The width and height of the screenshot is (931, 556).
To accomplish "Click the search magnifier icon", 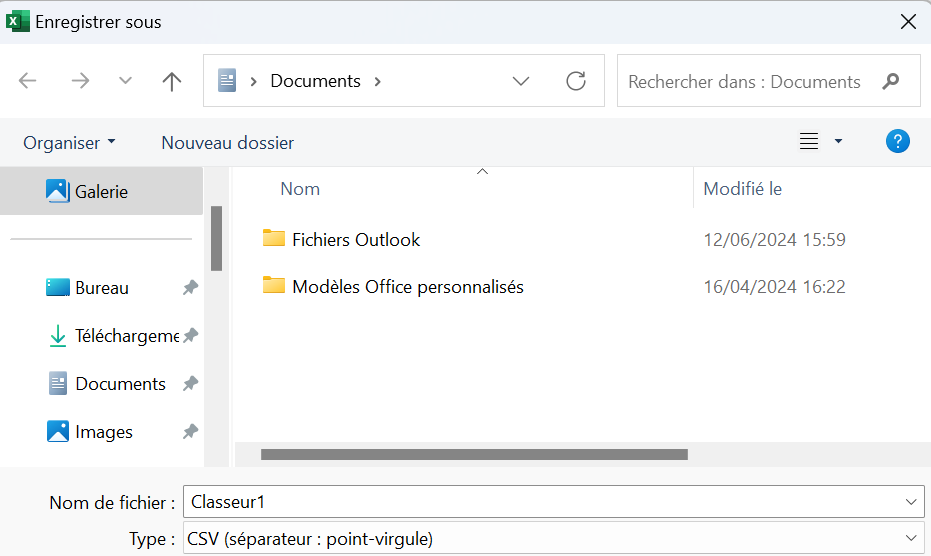I will tap(891, 81).
